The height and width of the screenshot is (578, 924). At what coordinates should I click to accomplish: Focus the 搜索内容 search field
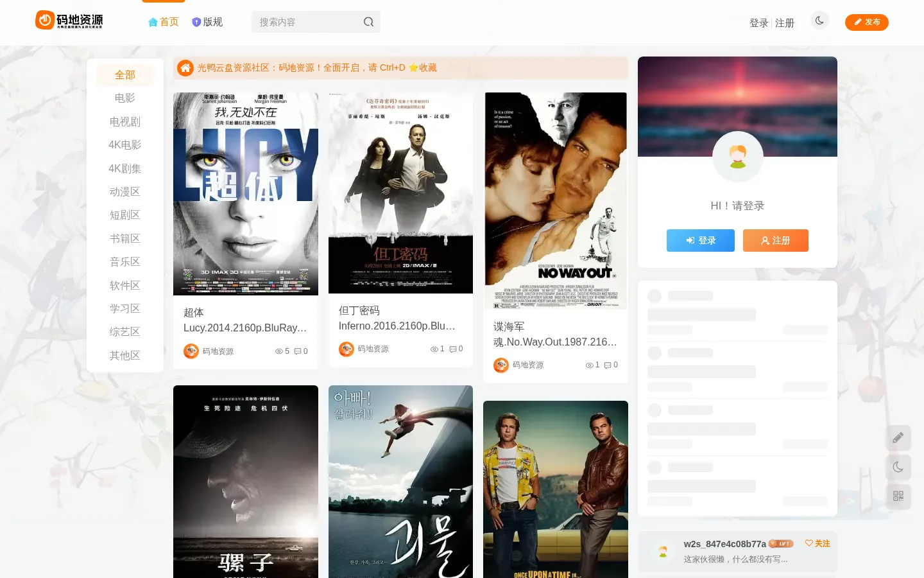(x=308, y=22)
